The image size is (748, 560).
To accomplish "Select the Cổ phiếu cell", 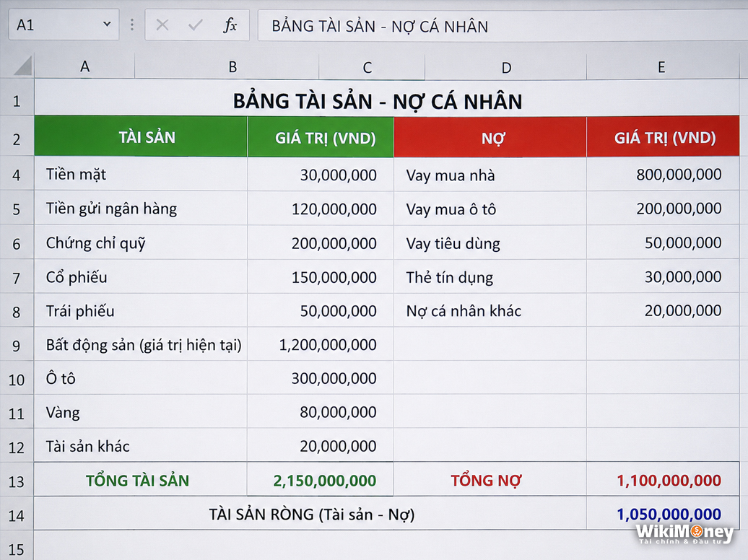I will [x=141, y=277].
